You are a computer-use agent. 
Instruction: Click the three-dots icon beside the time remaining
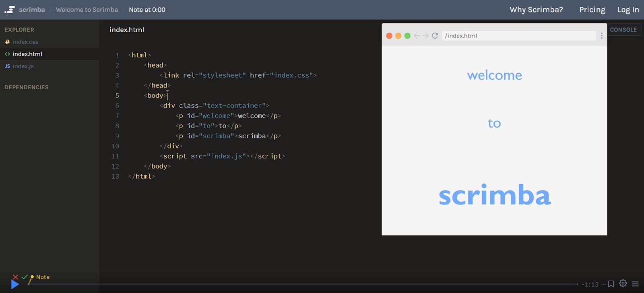pyautogui.click(x=604, y=284)
